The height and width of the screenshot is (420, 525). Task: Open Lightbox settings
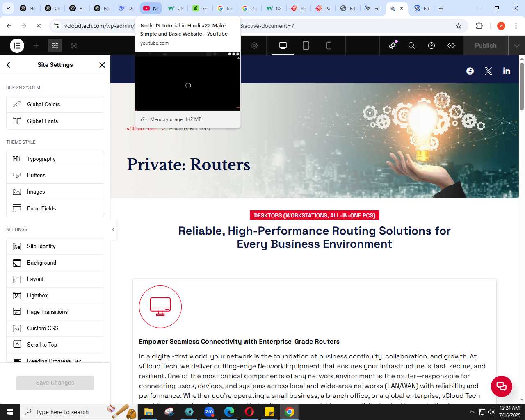tap(55, 296)
